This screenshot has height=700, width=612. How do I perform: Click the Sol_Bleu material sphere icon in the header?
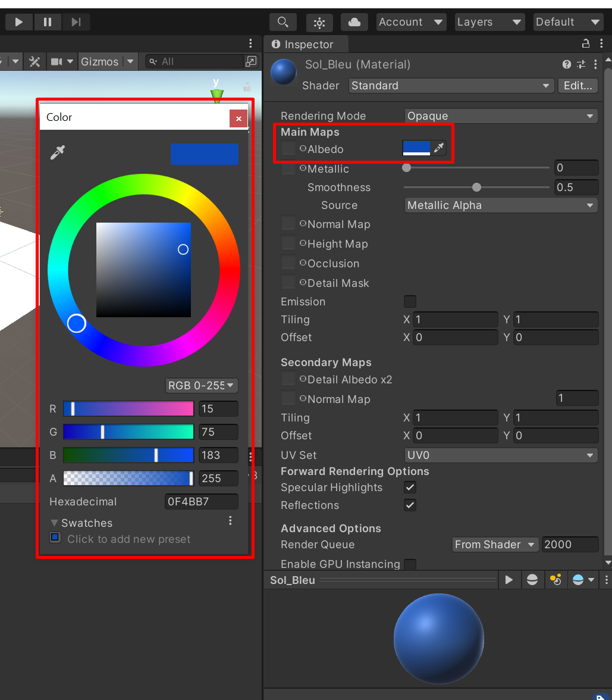point(283,72)
